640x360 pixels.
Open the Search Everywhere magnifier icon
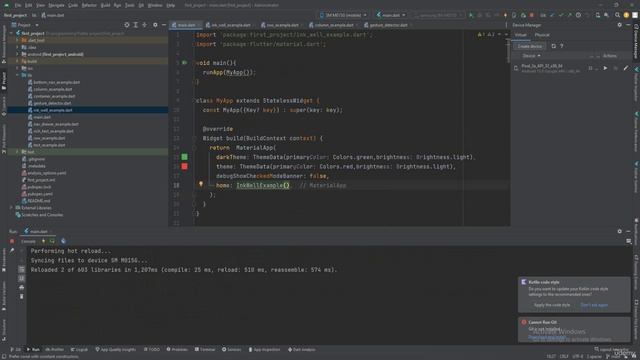click(x=617, y=15)
